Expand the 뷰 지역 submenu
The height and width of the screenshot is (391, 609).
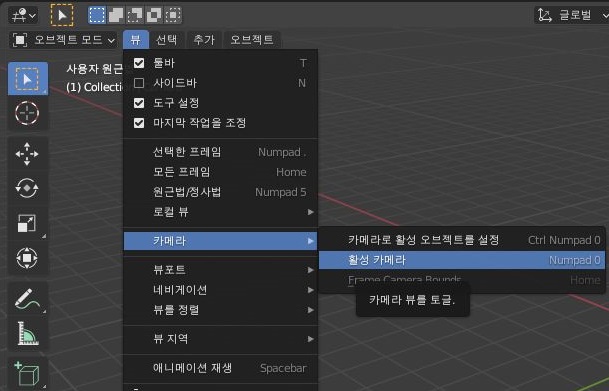[221, 339]
